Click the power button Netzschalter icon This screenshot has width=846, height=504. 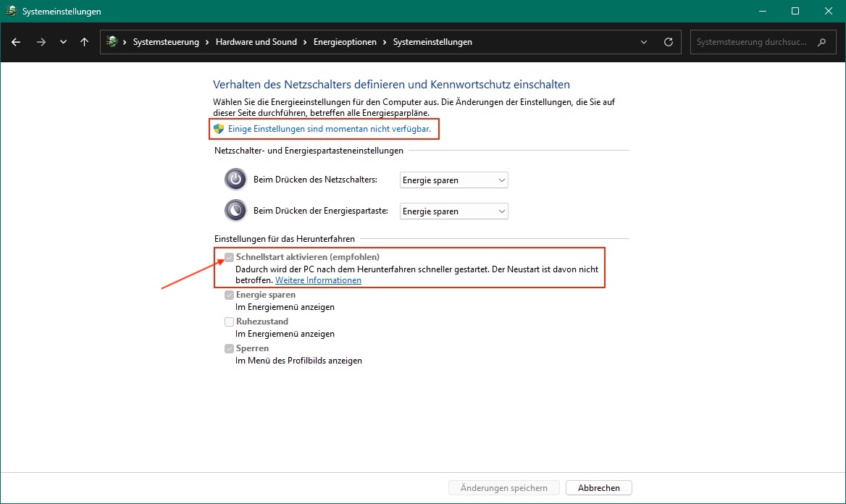tap(235, 180)
